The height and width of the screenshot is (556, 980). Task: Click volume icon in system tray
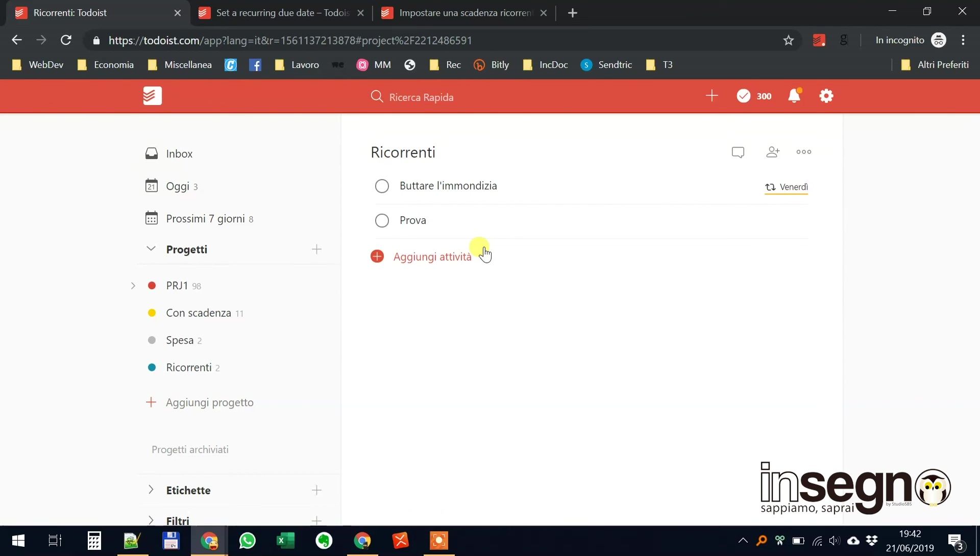click(835, 541)
